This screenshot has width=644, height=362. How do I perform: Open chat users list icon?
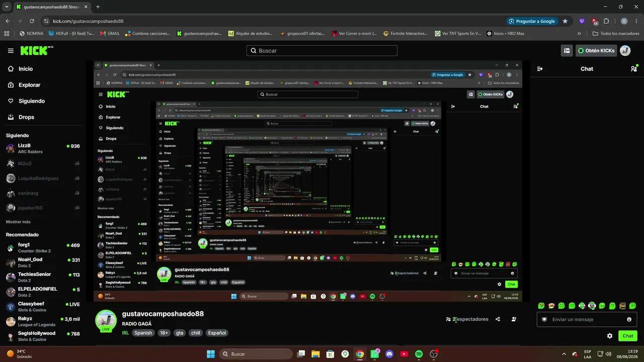(x=634, y=69)
